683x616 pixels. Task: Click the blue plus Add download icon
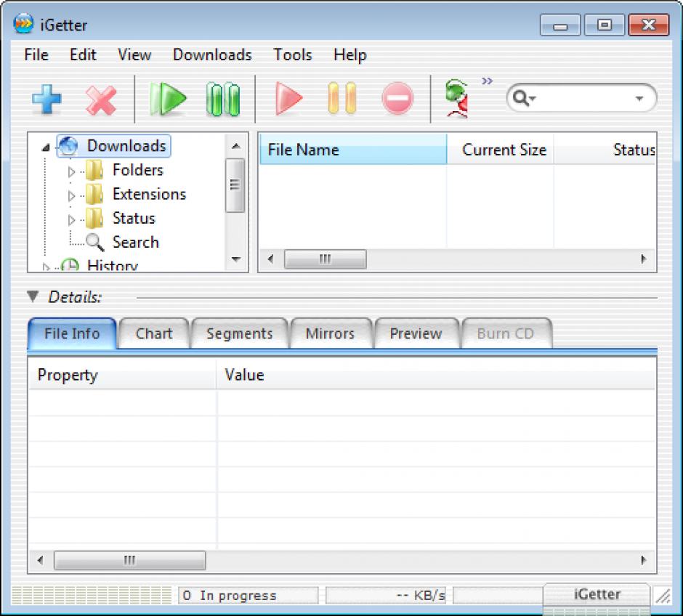pyautogui.click(x=47, y=100)
